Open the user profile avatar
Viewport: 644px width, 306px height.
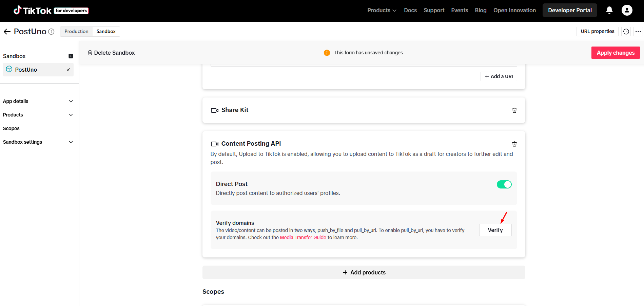pyautogui.click(x=627, y=11)
